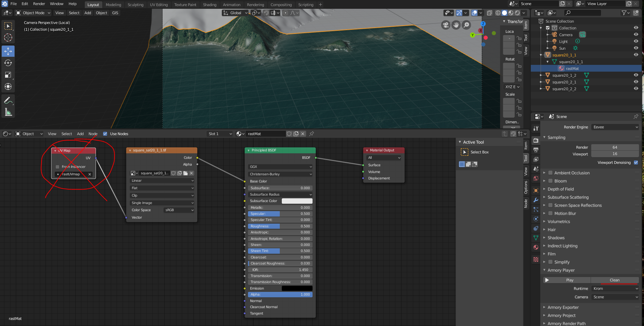
Task: Select the Cursor tool in viewport toolbar
Action: click(x=8, y=38)
